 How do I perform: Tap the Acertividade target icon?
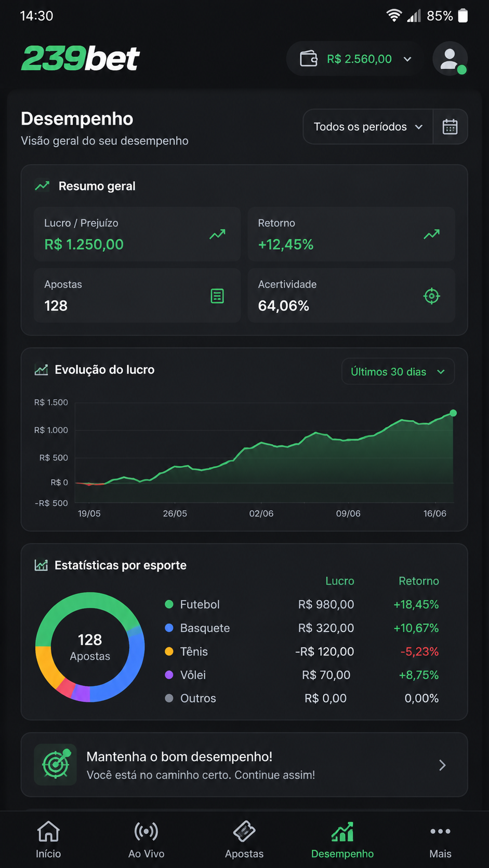click(x=431, y=296)
